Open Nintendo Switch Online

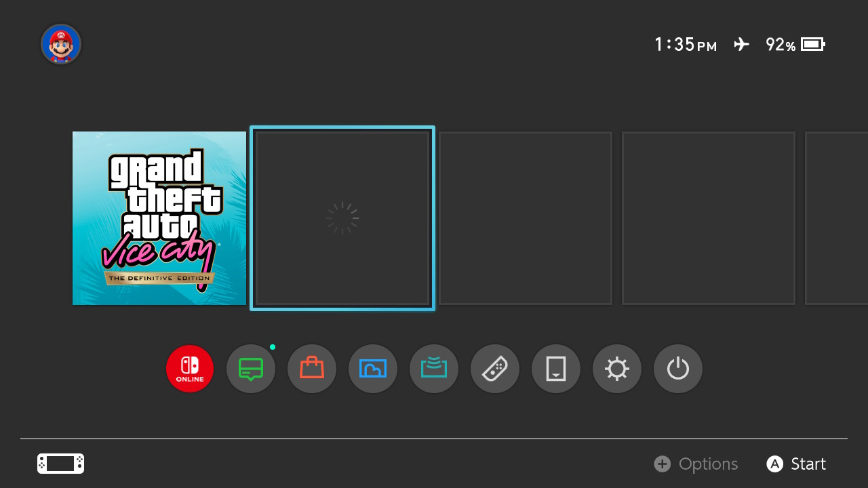click(190, 369)
